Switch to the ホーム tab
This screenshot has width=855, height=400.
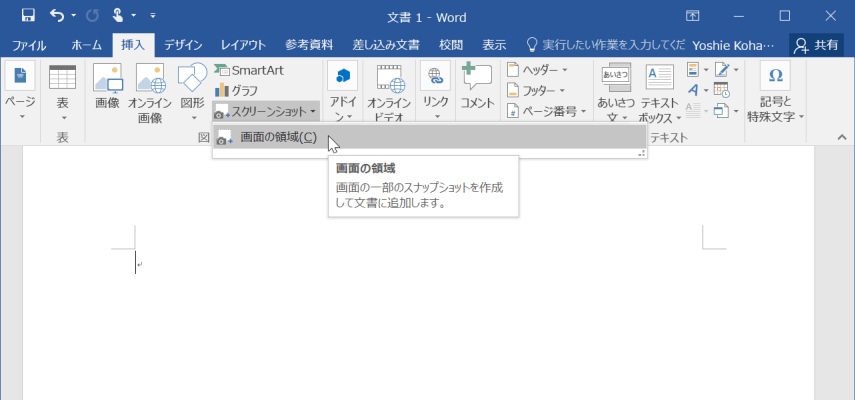(x=86, y=45)
